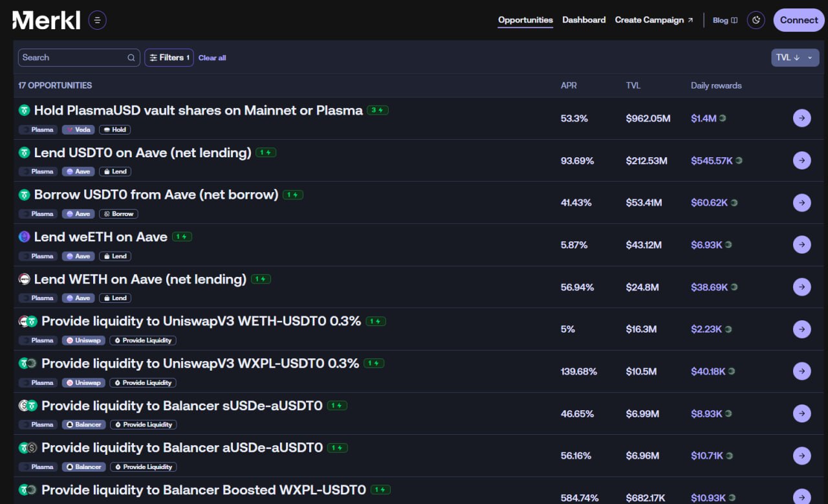Click the arrow icon for Lend weETH row
Viewport: 828px width, 504px height.
click(801, 245)
